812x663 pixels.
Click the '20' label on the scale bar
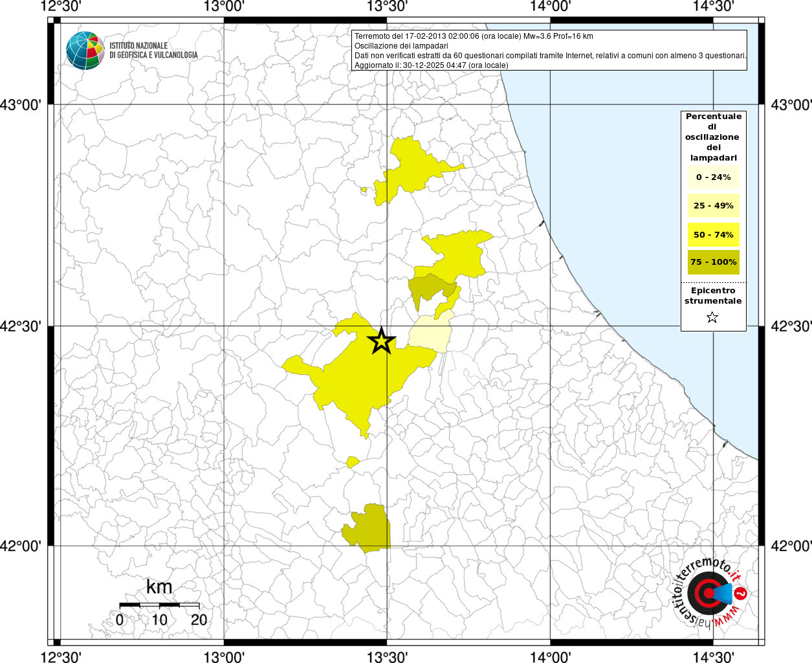(199, 620)
